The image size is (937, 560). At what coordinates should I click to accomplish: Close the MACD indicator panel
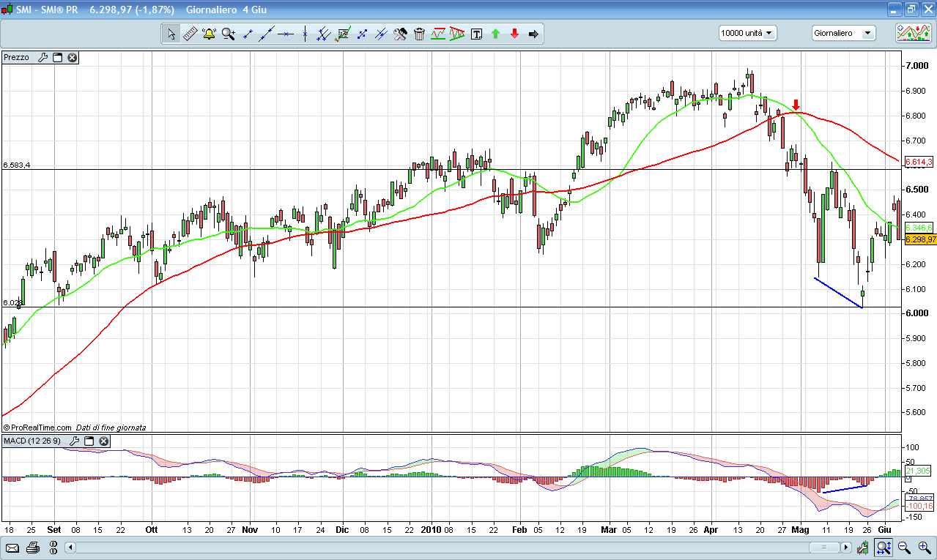[104, 441]
